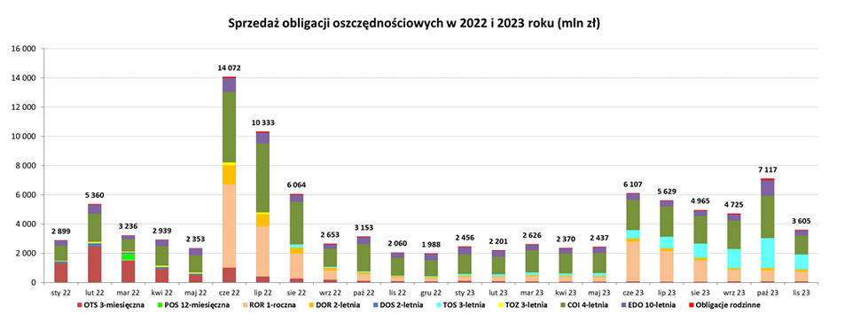Click x-axis label 'paź 23'
This screenshot has height=330, width=868.
click(769, 293)
